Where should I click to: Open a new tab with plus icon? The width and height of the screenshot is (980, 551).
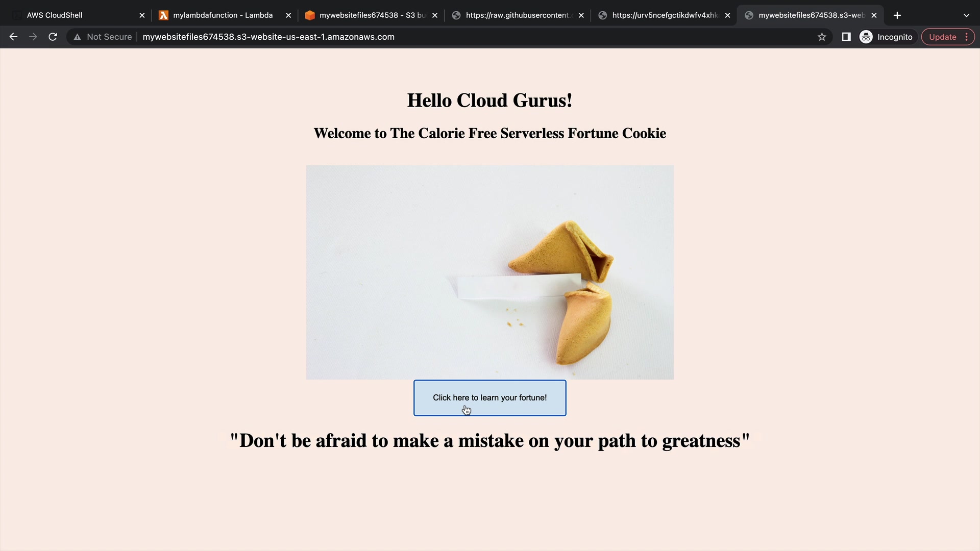897,15
